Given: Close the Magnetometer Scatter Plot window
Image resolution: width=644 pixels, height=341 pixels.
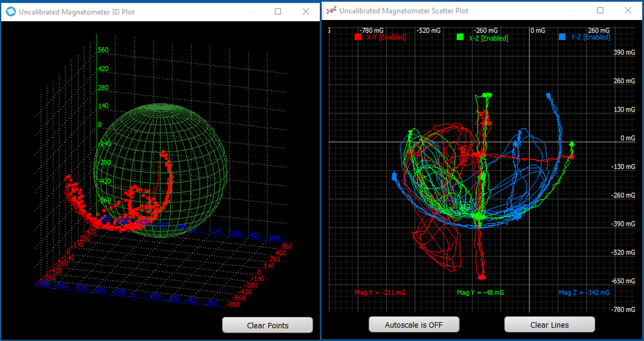Looking at the screenshot, I should point(628,10).
